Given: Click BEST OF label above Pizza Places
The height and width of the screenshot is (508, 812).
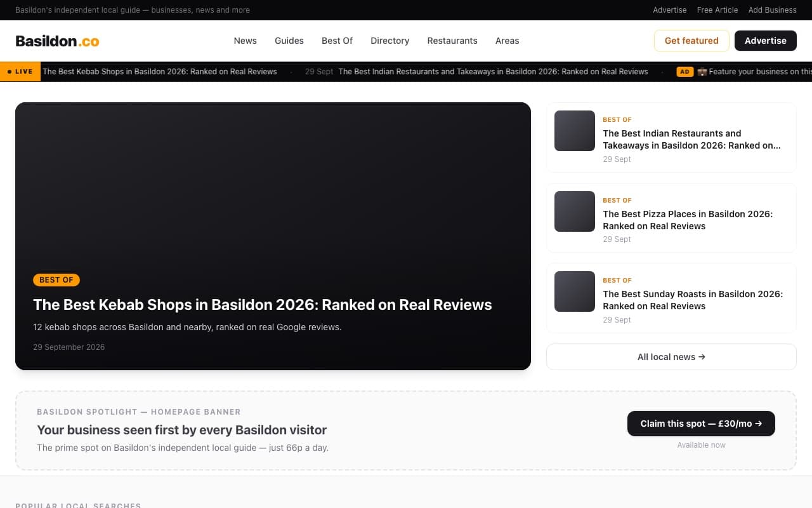Looking at the screenshot, I should tap(617, 200).
